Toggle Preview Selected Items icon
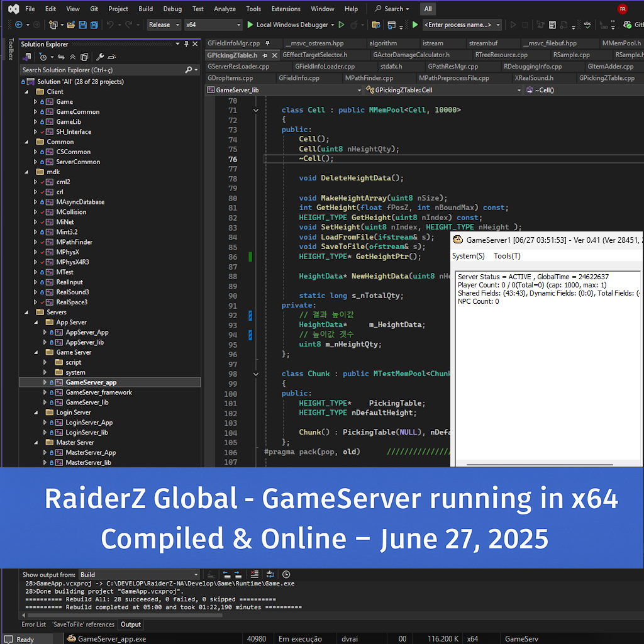 (x=112, y=57)
